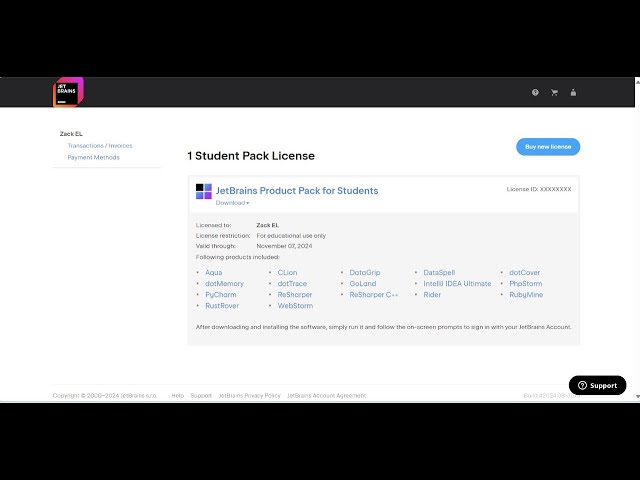
Task: Open the ReSharper product link
Action: click(295, 295)
